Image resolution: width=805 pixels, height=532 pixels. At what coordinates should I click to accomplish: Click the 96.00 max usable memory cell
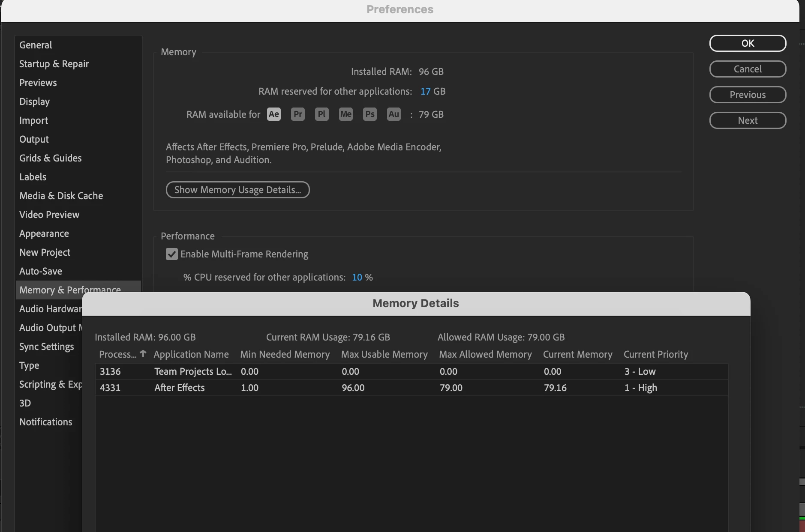tap(353, 388)
